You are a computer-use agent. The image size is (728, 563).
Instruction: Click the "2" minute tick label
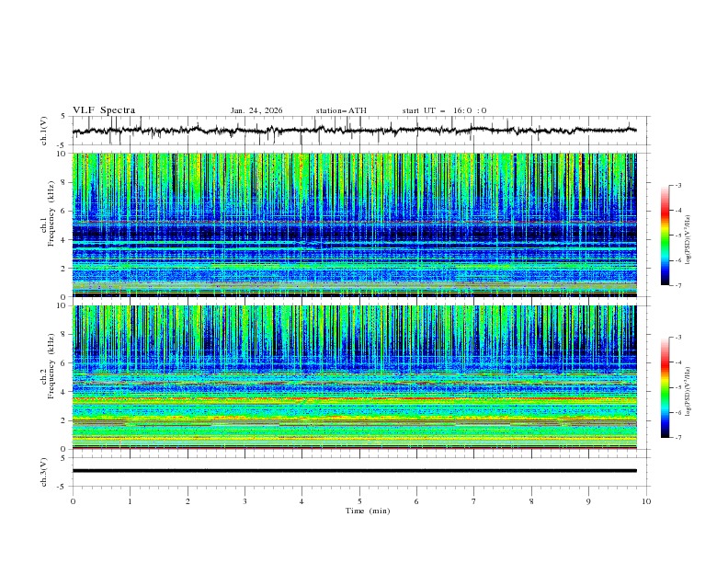[x=188, y=501]
